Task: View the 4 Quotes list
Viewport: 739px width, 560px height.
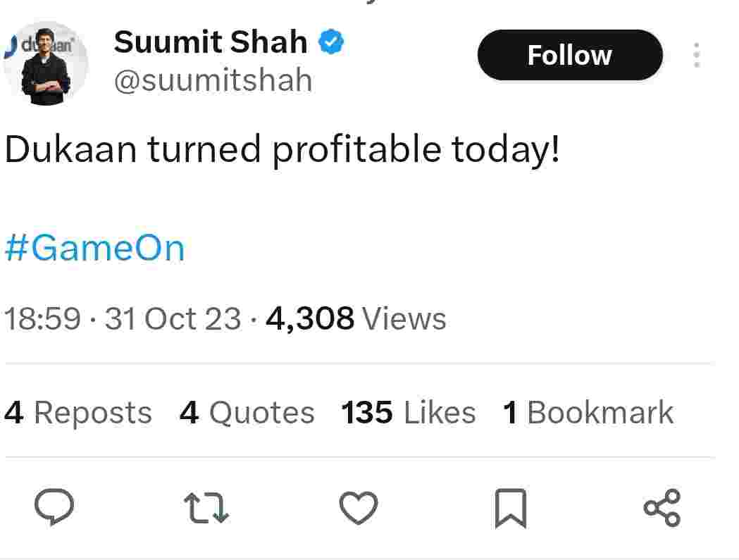Action: (247, 413)
